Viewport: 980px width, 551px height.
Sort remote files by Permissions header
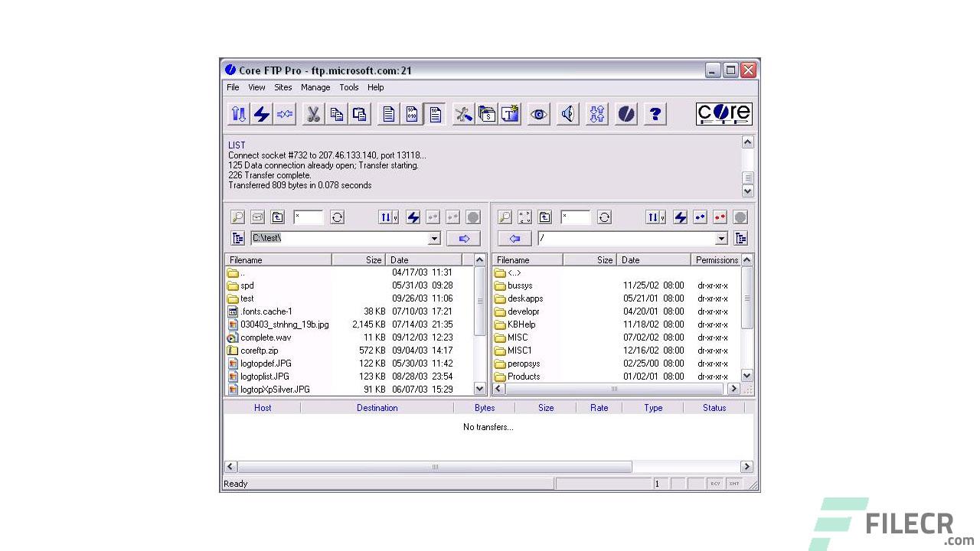(x=717, y=260)
